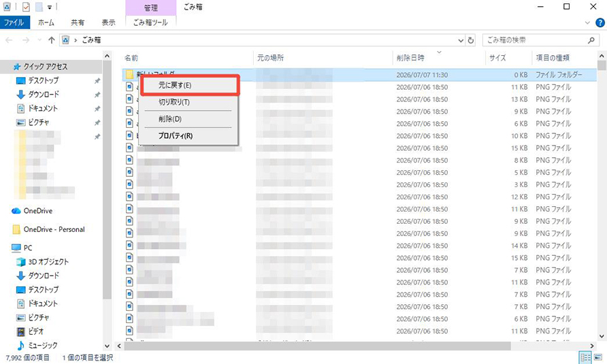Image resolution: width=607 pixels, height=364 pixels.
Task: Click the 管理 contextual tab header
Action: coord(150,7)
